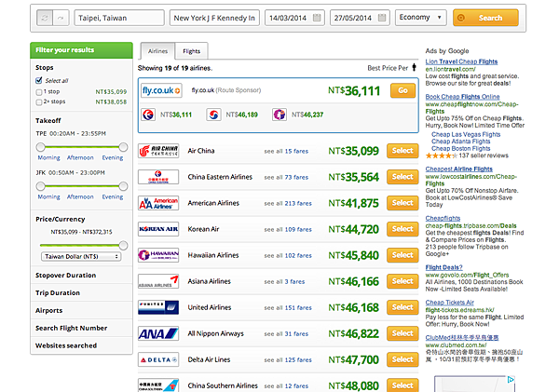Open the Flight Deals? ad link
Viewport: 559px width, 392px height.
tap(443, 267)
